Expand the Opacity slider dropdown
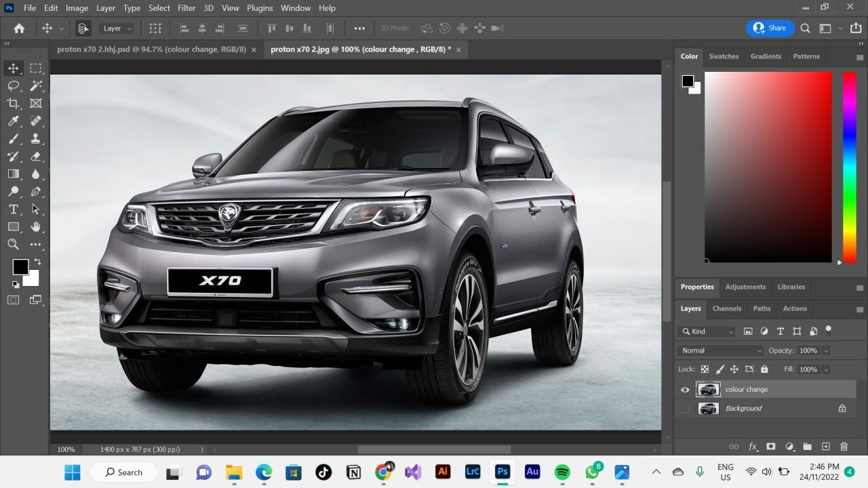The height and width of the screenshot is (488, 868). click(x=825, y=350)
